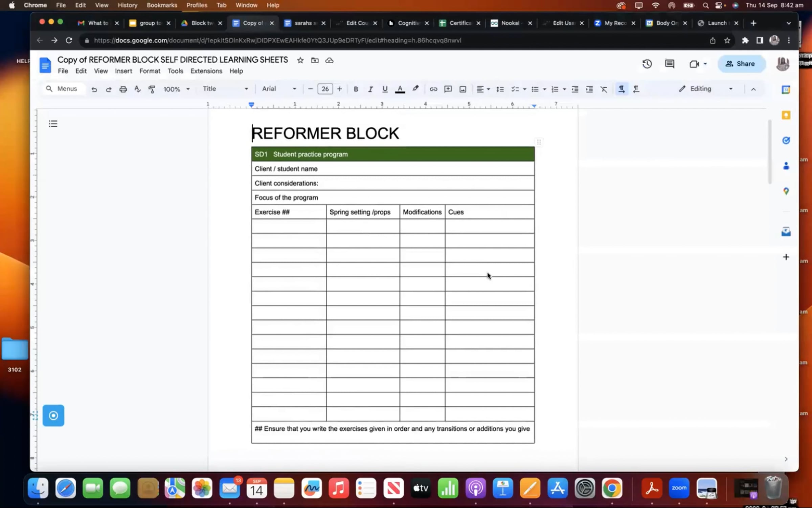Select the paint format roller icon
The height and width of the screenshot is (508, 812).
pos(152,89)
